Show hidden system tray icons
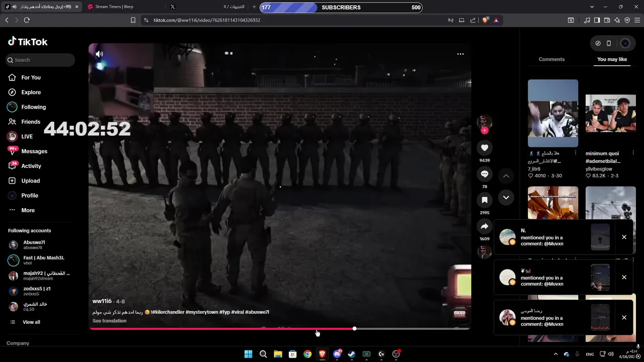This screenshot has height=362, width=644. click(555, 354)
